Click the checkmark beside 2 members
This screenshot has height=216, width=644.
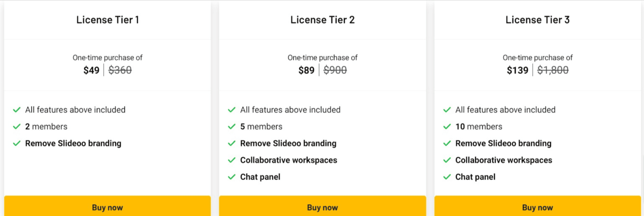point(17,127)
